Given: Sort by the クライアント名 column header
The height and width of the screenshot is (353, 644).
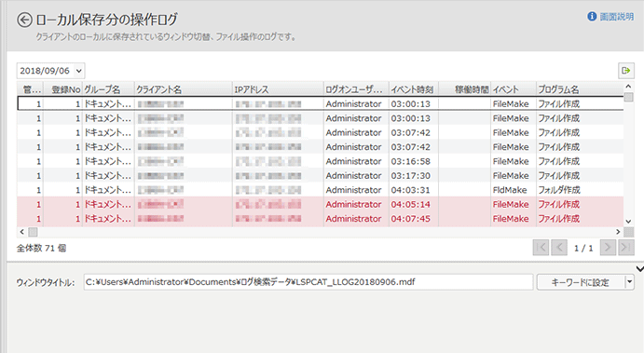Looking at the screenshot, I should [184, 89].
